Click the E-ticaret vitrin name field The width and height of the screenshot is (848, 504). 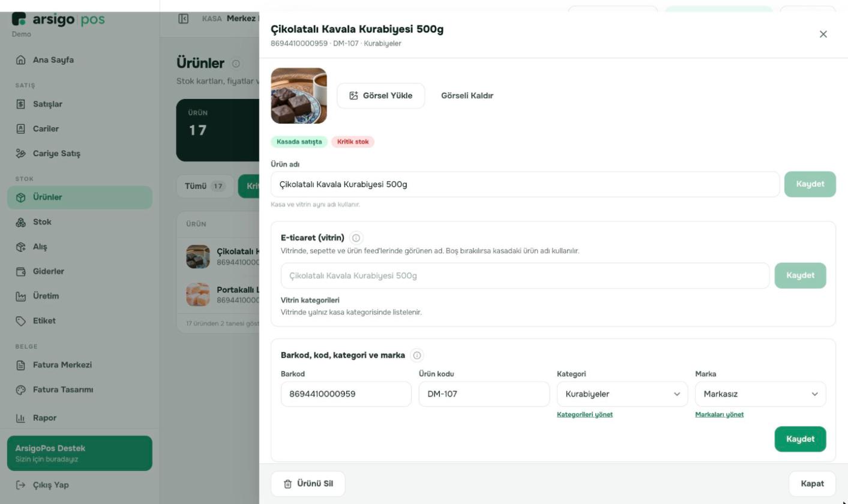pos(525,275)
